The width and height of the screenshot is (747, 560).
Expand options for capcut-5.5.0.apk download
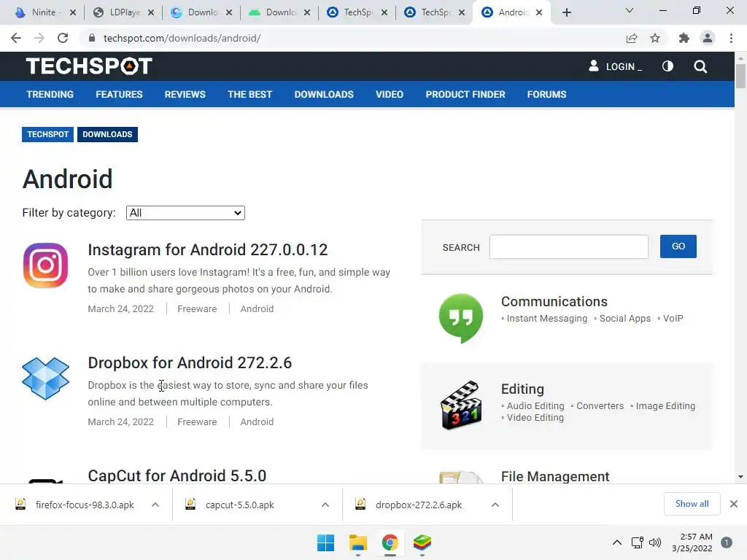point(325,505)
